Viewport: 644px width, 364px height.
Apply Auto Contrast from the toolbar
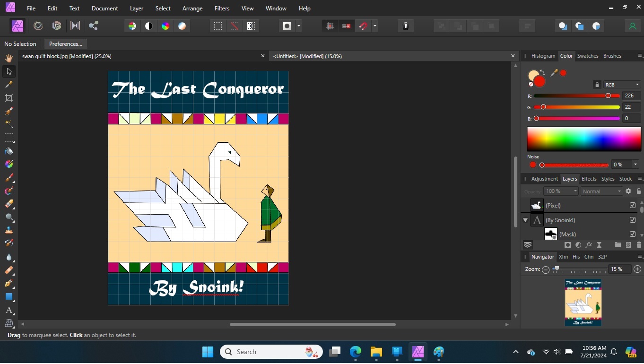click(149, 26)
